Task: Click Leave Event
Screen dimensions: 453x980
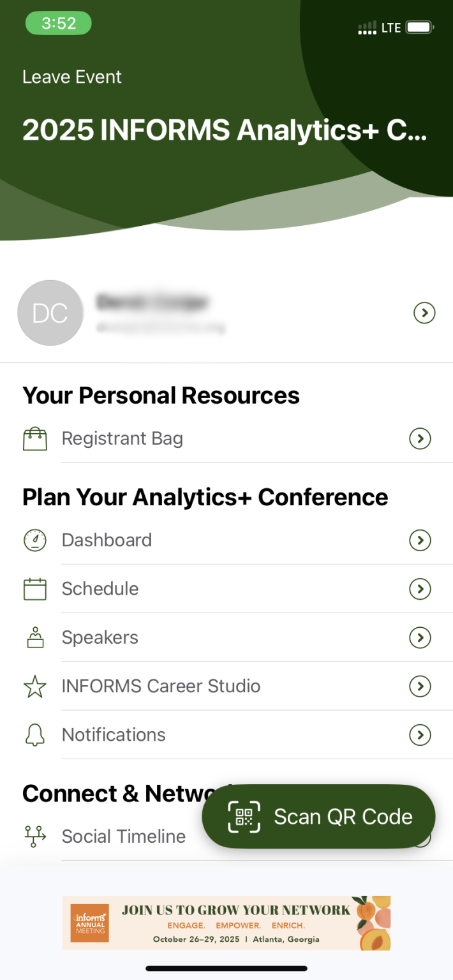Action: (x=71, y=77)
